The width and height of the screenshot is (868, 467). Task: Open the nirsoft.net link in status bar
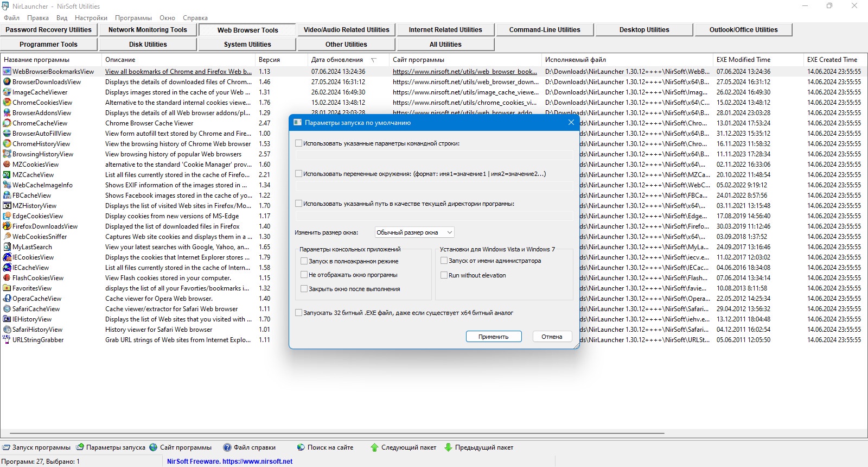click(x=257, y=462)
